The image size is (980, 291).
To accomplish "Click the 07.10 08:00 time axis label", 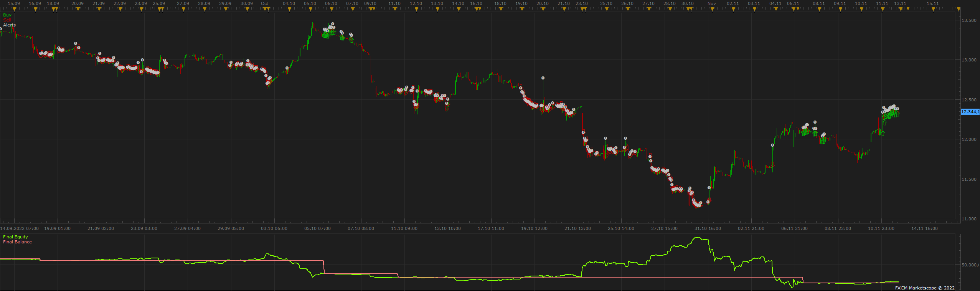I will pyautogui.click(x=361, y=228).
